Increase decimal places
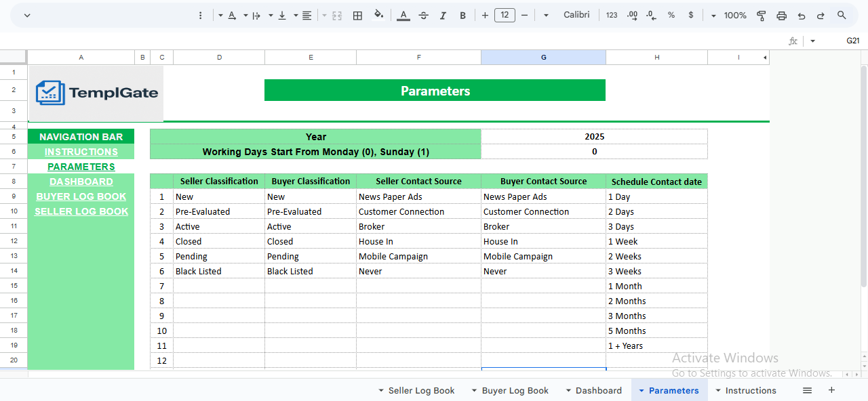Viewport: 868px width, 401px height. coord(632,15)
